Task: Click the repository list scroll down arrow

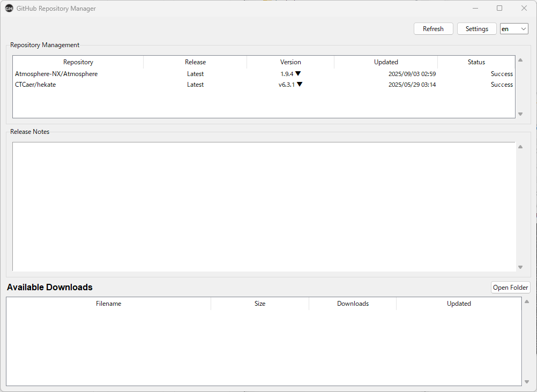Action: pyautogui.click(x=520, y=114)
